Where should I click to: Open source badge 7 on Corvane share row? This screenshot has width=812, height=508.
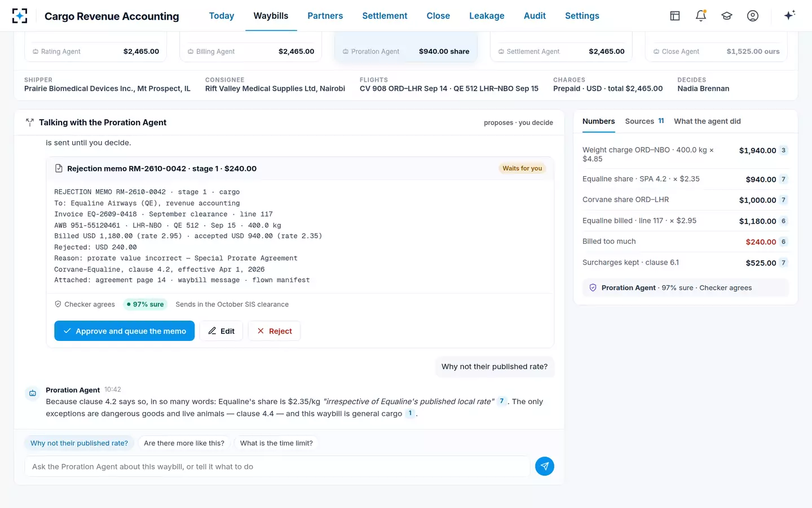pos(783,200)
